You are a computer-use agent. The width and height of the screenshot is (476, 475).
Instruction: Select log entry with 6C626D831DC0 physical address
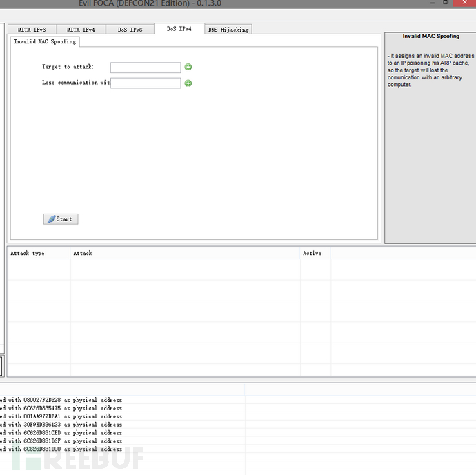(x=122, y=449)
